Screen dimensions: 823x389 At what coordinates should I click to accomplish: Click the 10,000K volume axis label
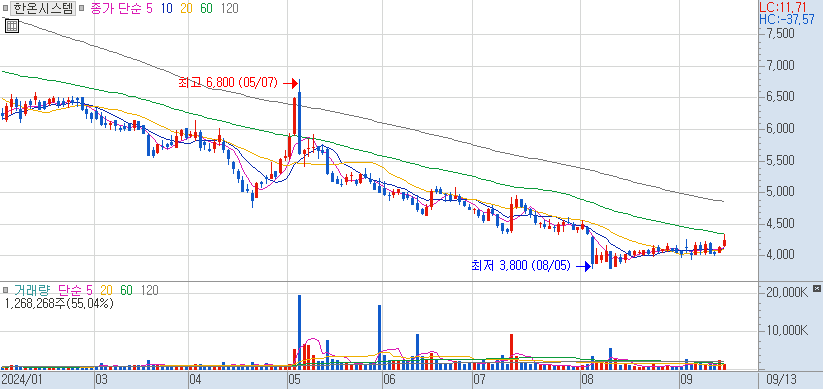[x=787, y=331]
